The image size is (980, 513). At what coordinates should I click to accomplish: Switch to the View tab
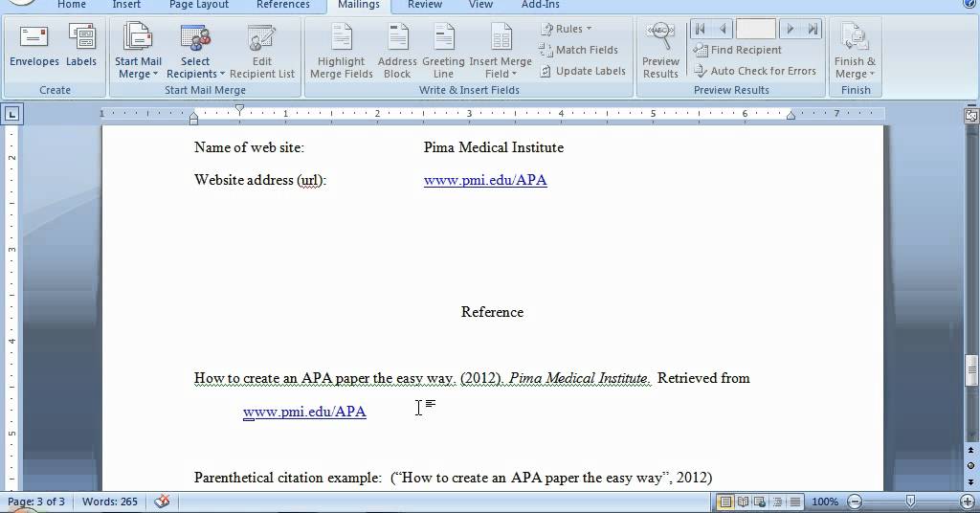480,5
